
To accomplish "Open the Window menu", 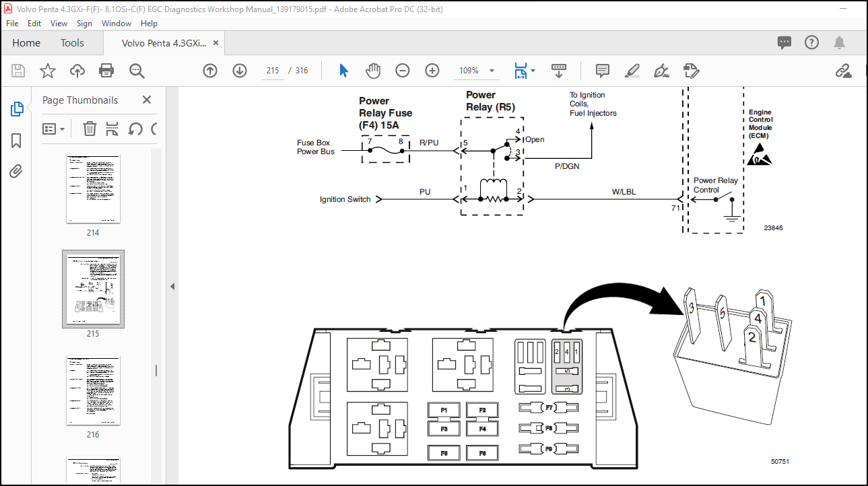I will tap(116, 23).
